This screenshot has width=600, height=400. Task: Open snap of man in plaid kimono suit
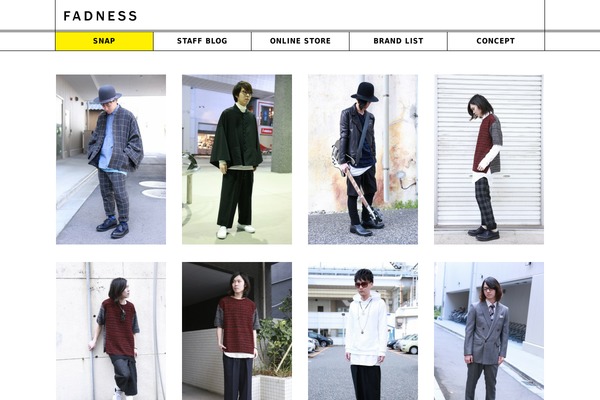point(111,159)
